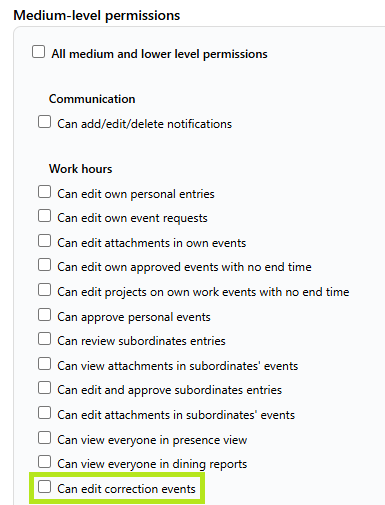Toggle Can edit own approved events with no end time
The height and width of the screenshot is (505, 385).
click(x=44, y=265)
